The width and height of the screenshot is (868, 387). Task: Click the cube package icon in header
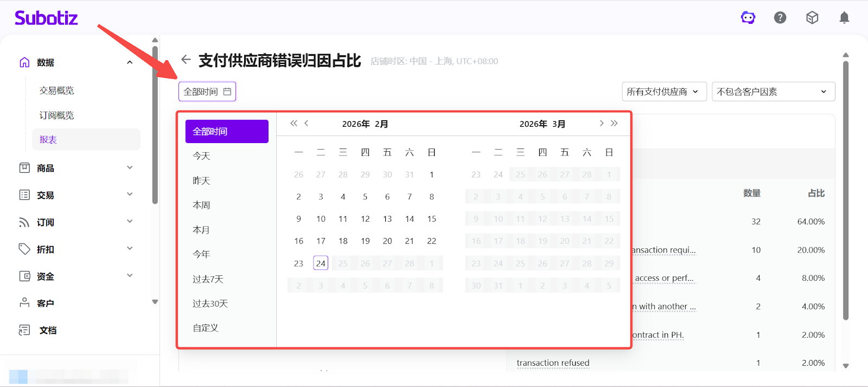coord(812,18)
